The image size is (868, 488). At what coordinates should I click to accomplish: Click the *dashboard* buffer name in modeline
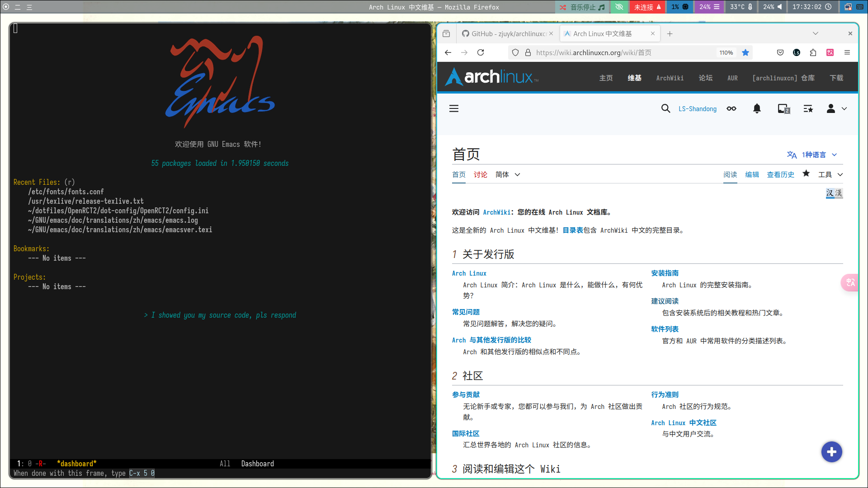click(77, 464)
